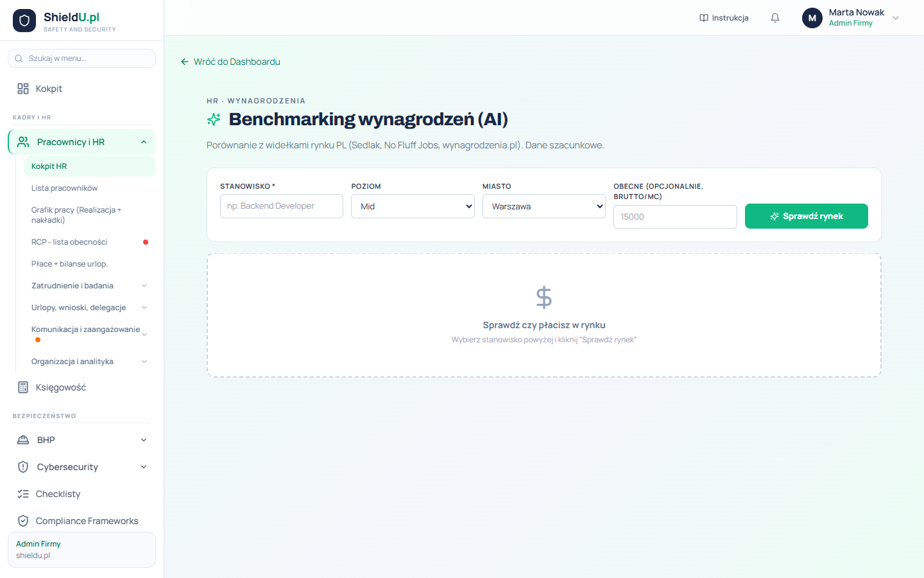Click the Admin Firmy shieldu.pl card

(x=81, y=550)
